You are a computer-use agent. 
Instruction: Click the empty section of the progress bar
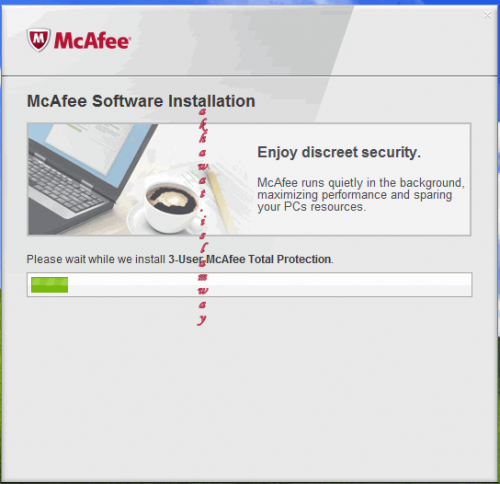pos(269,285)
